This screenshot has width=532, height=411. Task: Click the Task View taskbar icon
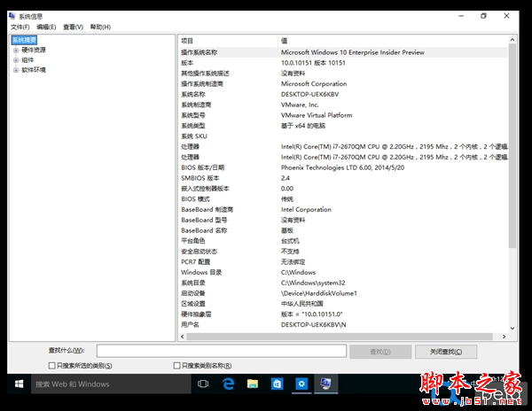202,384
